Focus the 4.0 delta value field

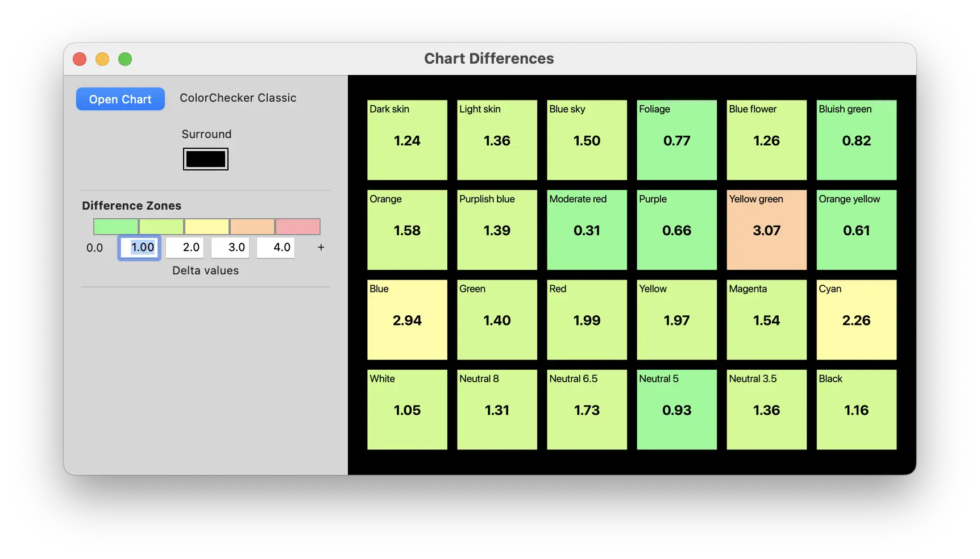tap(276, 248)
